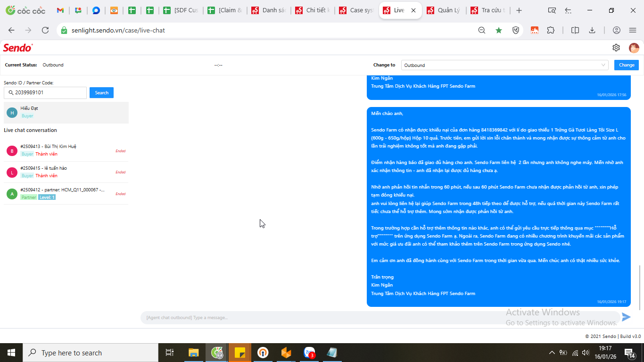Switch to the Claim & spreadsheet tab
Viewport: 644px width, 362px height.
click(x=225, y=10)
